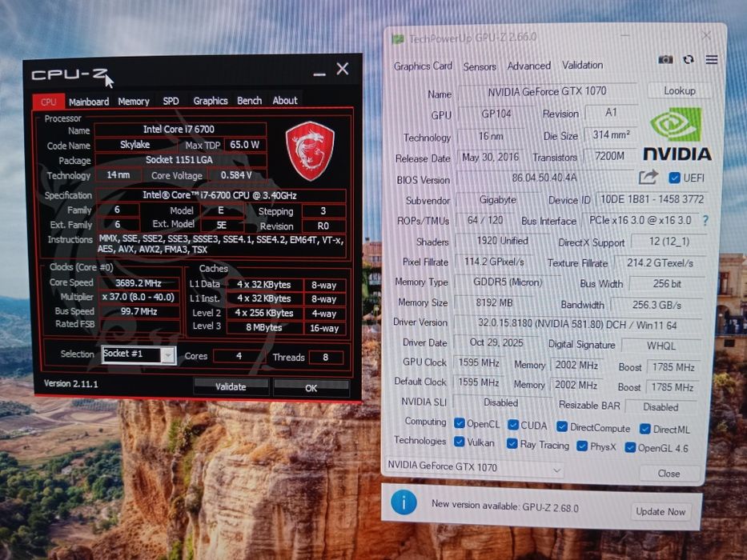Switch to Validation tab in GPU-Z
This screenshot has height=560, width=747.
(x=582, y=65)
